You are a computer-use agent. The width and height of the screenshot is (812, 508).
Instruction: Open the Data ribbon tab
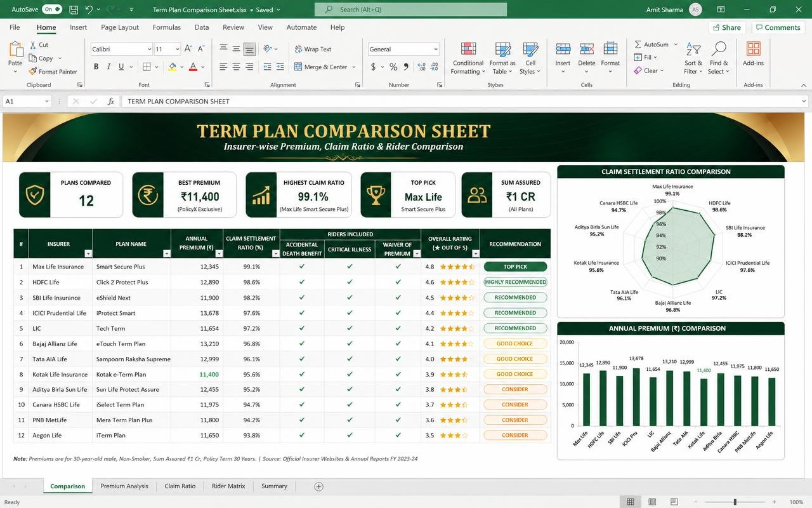tap(202, 27)
